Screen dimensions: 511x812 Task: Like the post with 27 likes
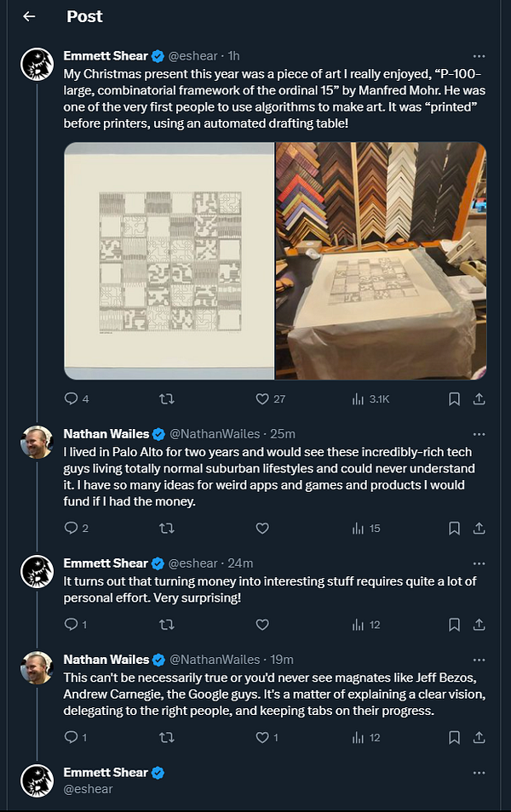pos(263,398)
